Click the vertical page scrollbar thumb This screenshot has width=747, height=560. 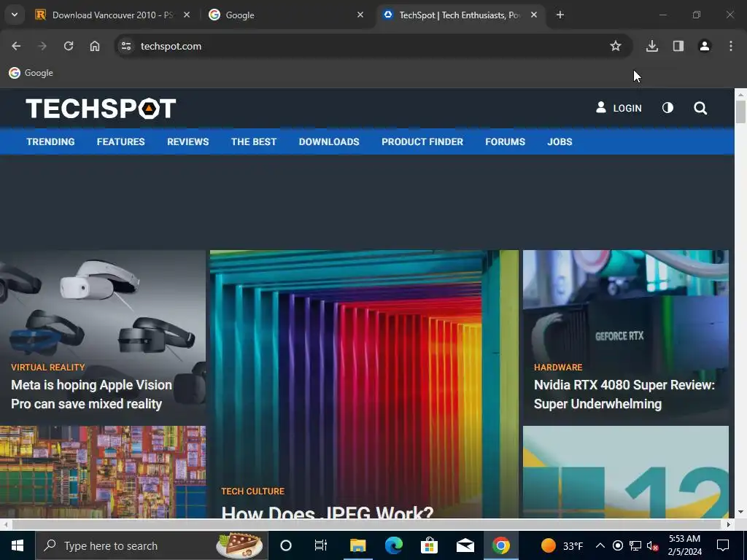[740, 112]
